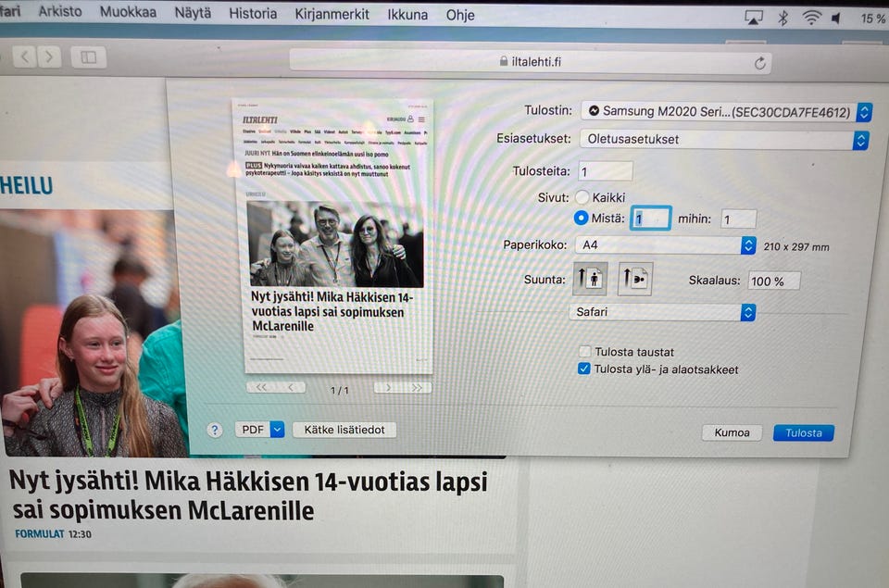Select landscape orientation icon
Viewport: 889px width, 588px height.
[x=634, y=279]
